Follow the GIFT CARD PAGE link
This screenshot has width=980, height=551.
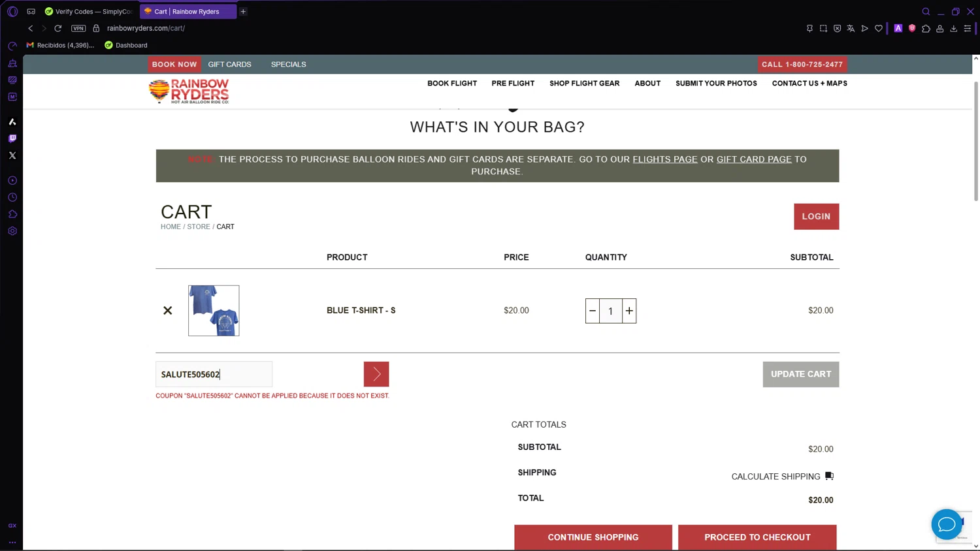pos(754,159)
